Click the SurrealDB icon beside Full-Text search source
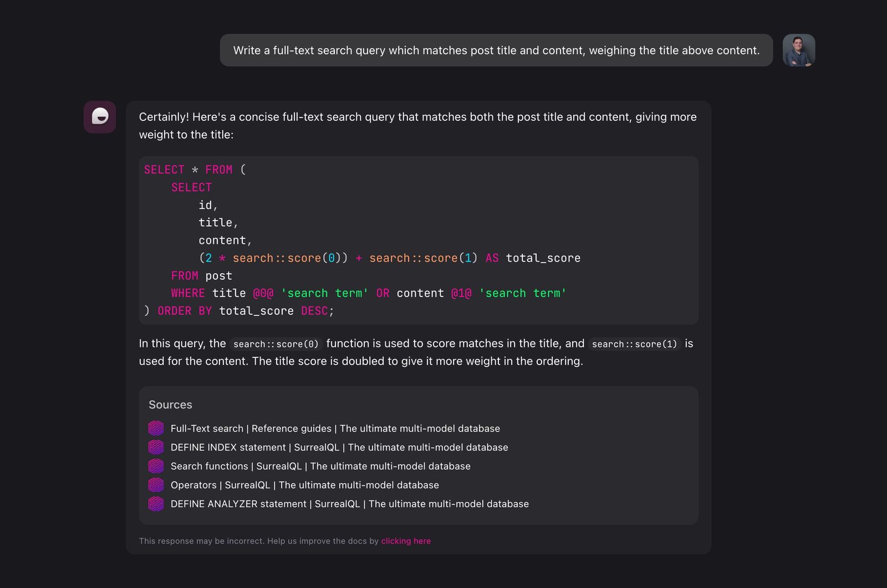This screenshot has height=588, width=887. (156, 428)
